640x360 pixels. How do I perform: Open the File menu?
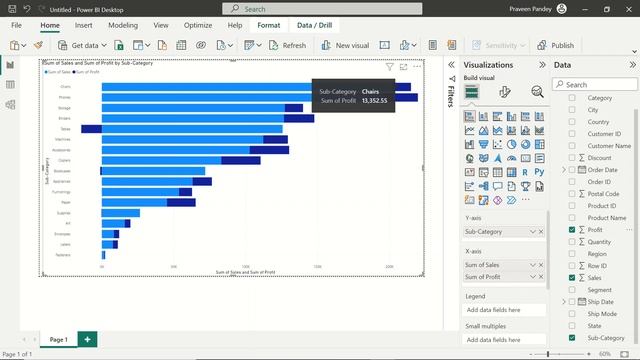(x=16, y=25)
